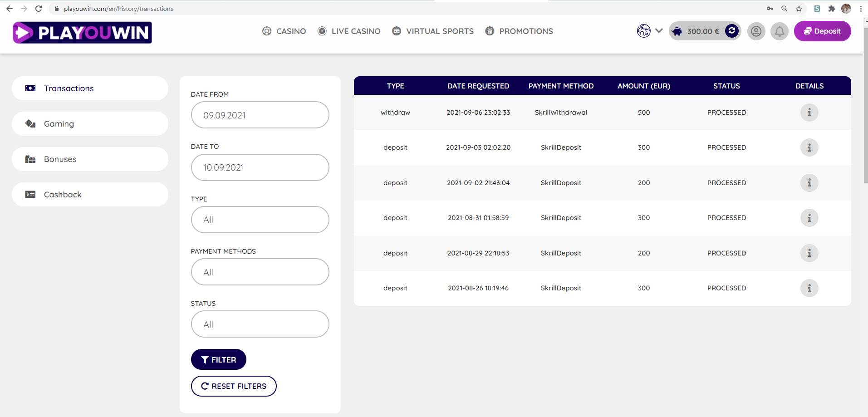Click browser back arrow
Image resolution: width=868 pixels, height=417 pixels.
point(10,9)
